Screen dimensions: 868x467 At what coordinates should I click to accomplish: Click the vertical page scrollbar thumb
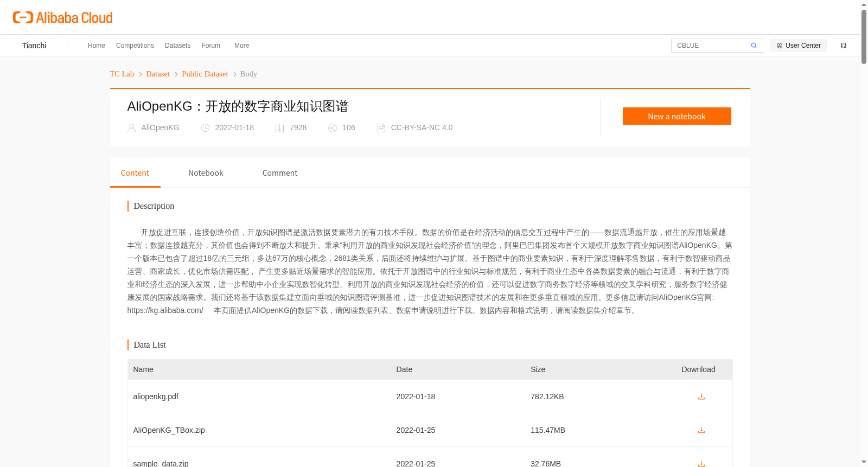coord(864,37)
